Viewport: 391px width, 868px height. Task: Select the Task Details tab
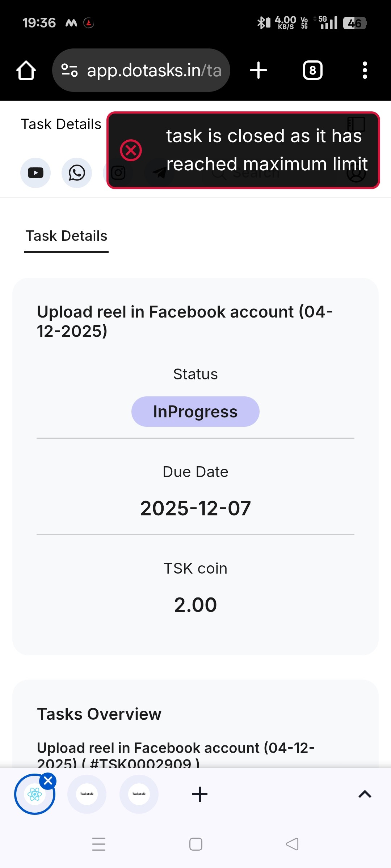[67, 236]
